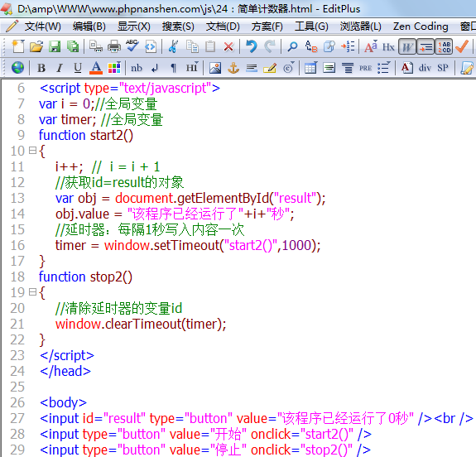
Task: Undo the last edit
Action: tap(252, 46)
